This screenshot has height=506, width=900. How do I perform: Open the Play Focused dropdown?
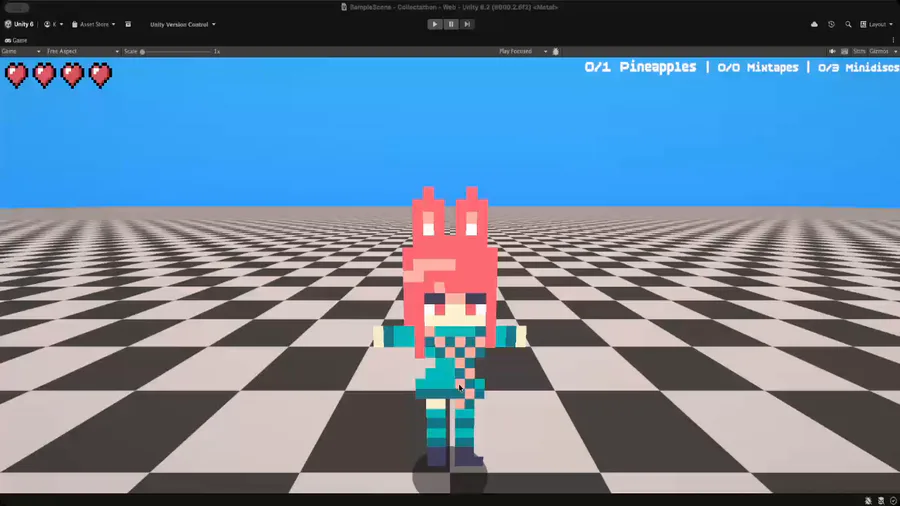(x=522, y=51)
